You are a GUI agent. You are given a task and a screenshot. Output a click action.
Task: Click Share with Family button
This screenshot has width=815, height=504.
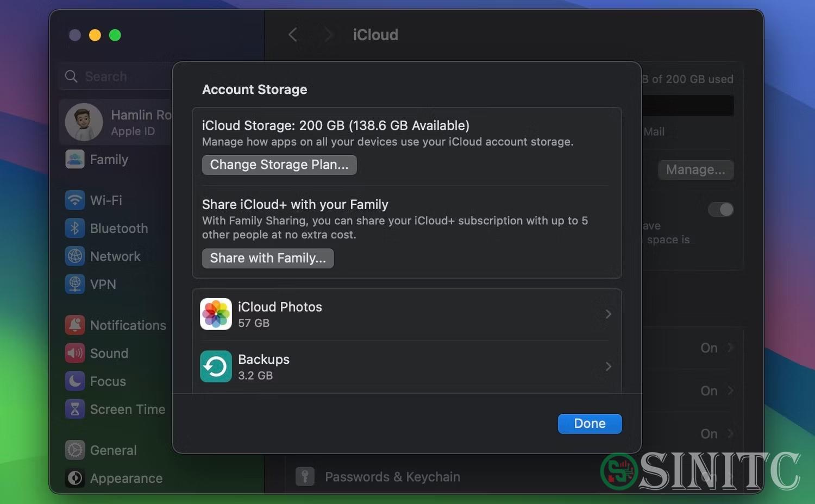268,258
